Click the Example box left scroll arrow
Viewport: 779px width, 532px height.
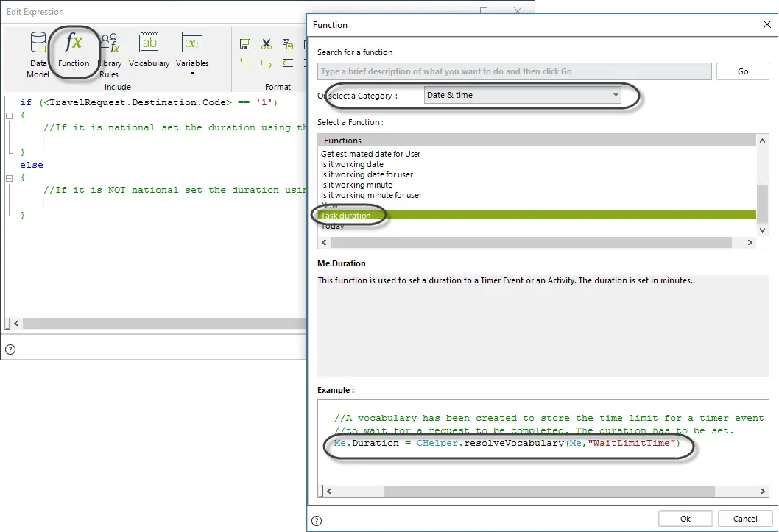[x=329, y=491]
